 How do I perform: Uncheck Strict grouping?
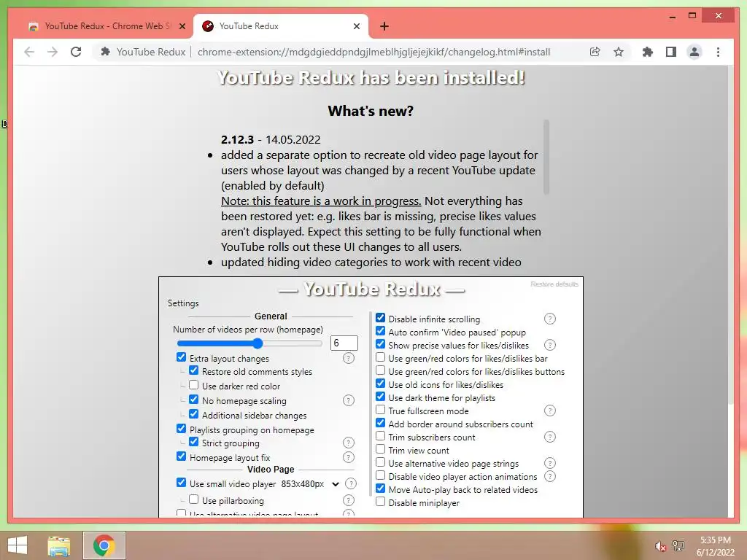point(193,442)
